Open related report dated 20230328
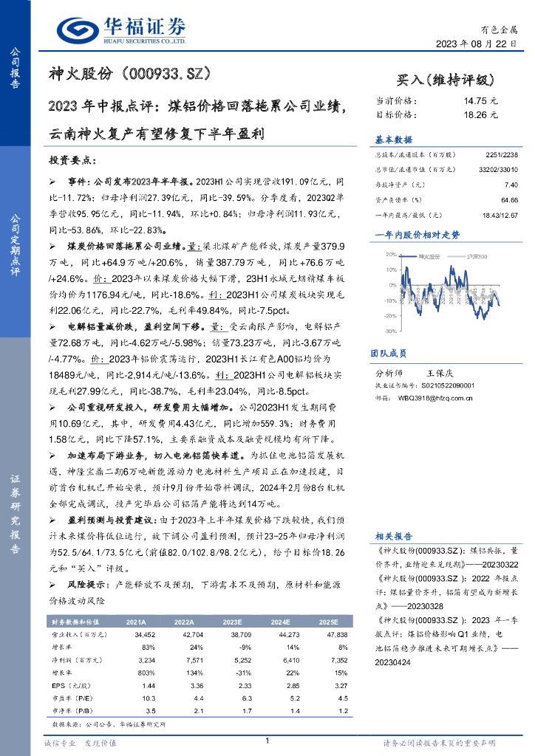 pos(447,592)
